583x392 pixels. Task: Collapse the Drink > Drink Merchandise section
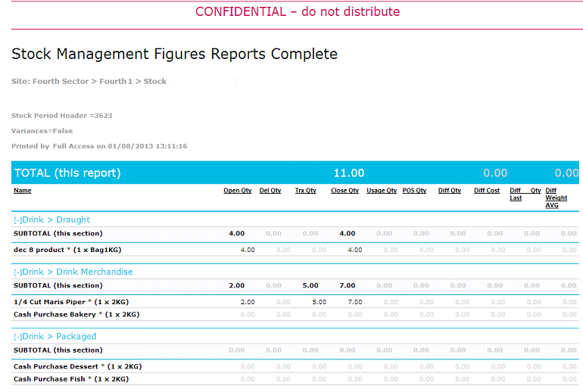18,272
